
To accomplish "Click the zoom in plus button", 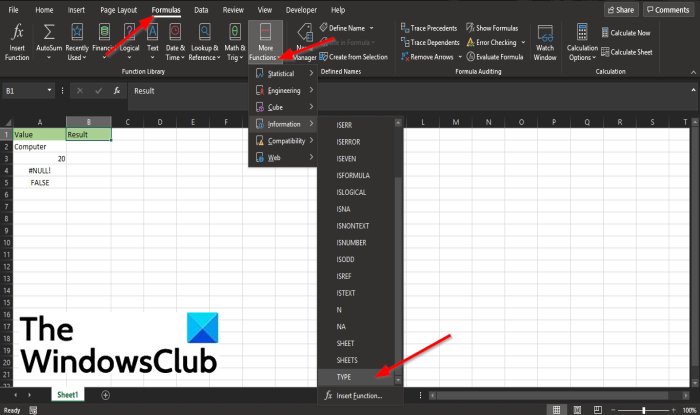I will [x=673, y=410].
